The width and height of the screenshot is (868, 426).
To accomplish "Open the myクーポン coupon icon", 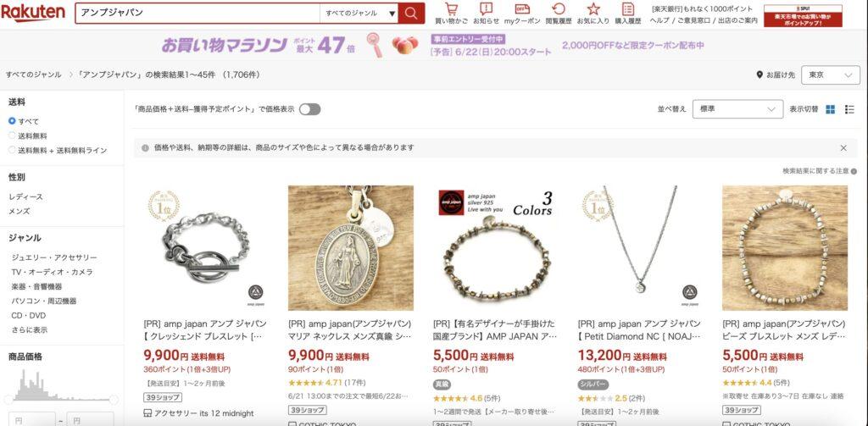I will pos(522,9).
